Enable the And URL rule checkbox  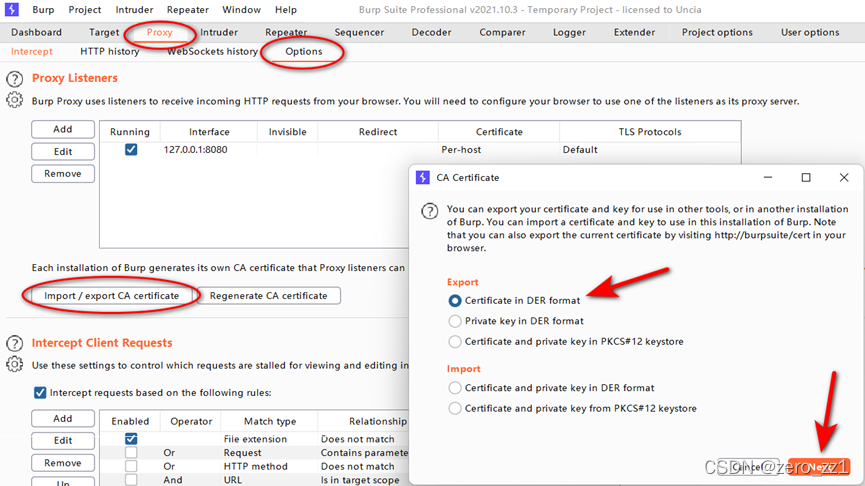131,480
